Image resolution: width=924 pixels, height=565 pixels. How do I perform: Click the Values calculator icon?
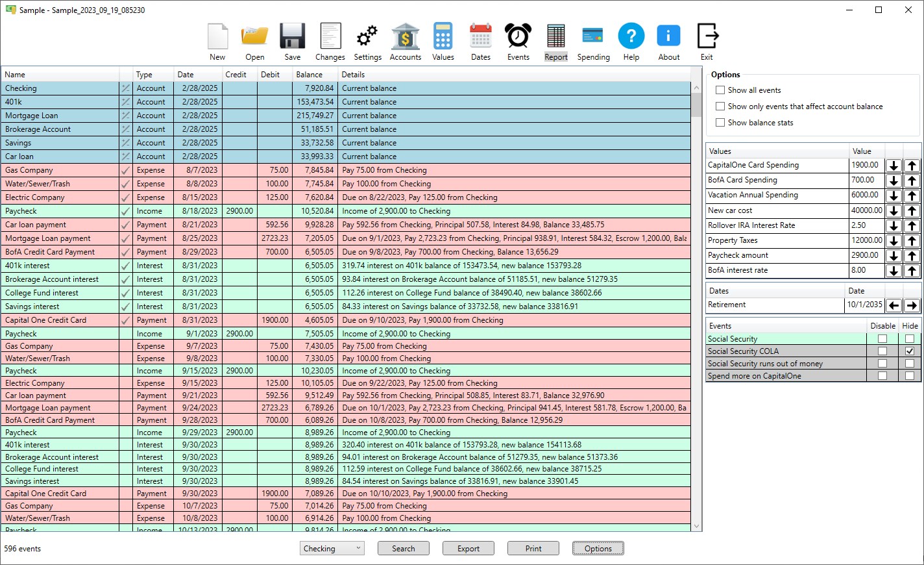[443, 37]
